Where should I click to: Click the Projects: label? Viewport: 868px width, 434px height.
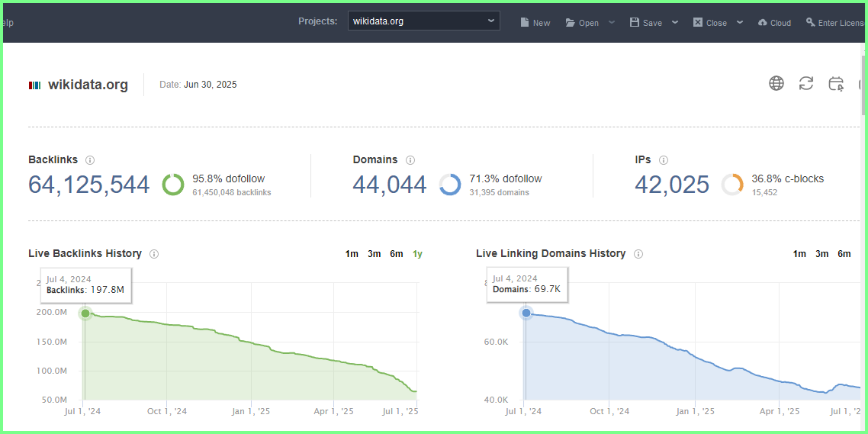[318, 21]
